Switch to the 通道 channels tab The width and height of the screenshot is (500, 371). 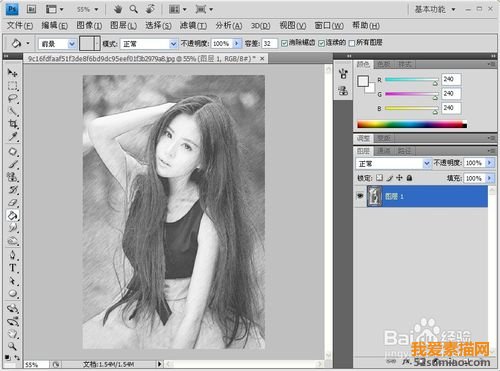pyautogui.click(x=383, y=151)
